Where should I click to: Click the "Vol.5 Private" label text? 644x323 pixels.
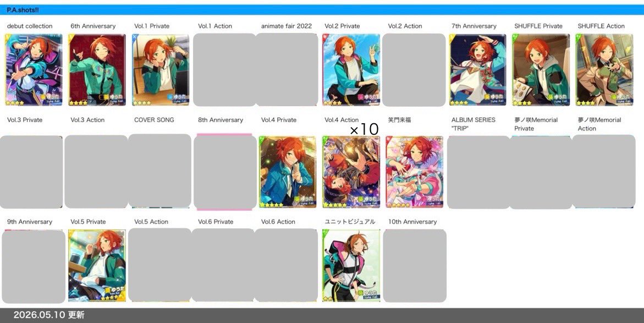[x=88, y=222]
